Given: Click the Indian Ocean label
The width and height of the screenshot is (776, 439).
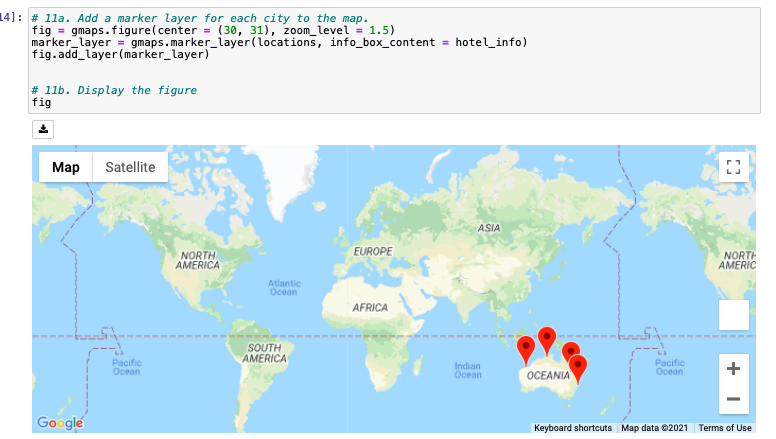Looking at the screenshot, I should [468, 370].
